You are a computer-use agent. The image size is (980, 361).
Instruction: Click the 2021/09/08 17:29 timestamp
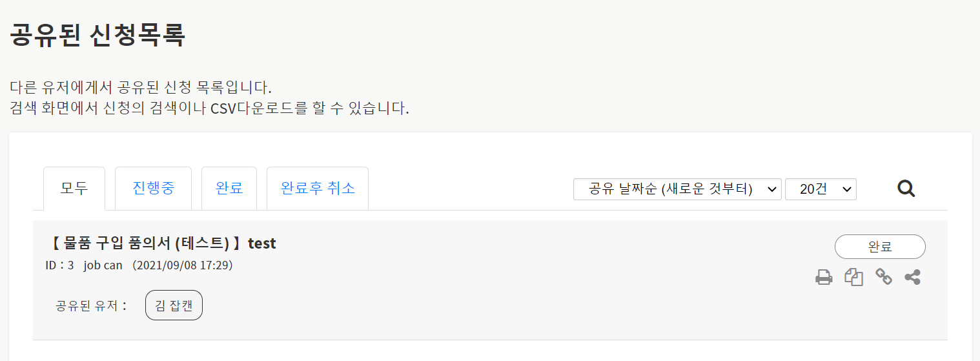[x=182, y=265]
